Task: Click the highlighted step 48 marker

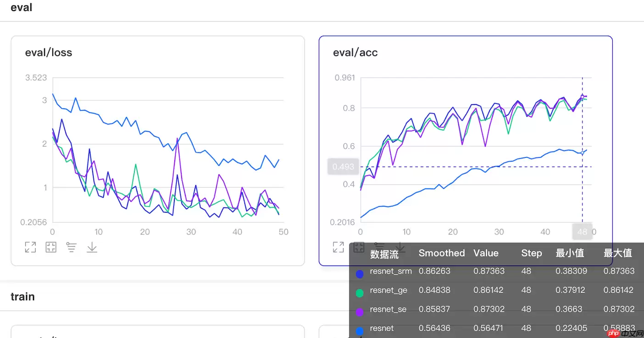Action: pyautogui.click(x=583, y=232)
